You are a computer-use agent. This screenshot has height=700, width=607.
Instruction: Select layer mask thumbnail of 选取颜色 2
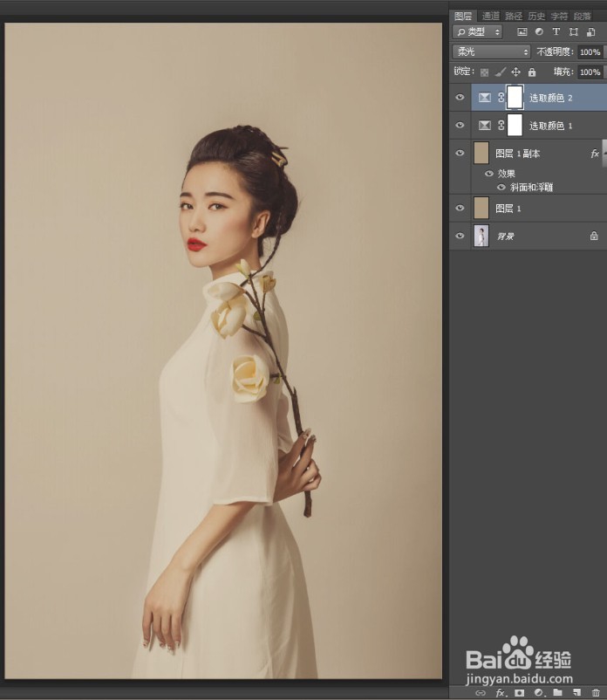(x=515, y=98)
